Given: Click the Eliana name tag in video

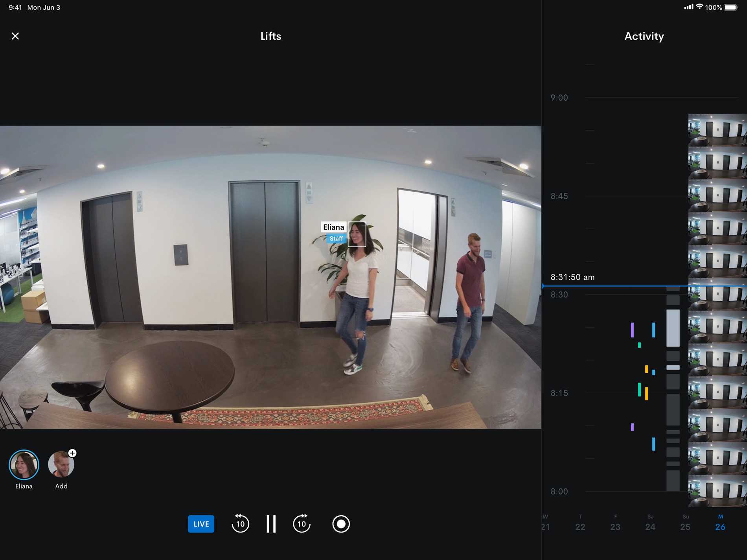Looking at the screenshot, I should click(x=333, y=227).
